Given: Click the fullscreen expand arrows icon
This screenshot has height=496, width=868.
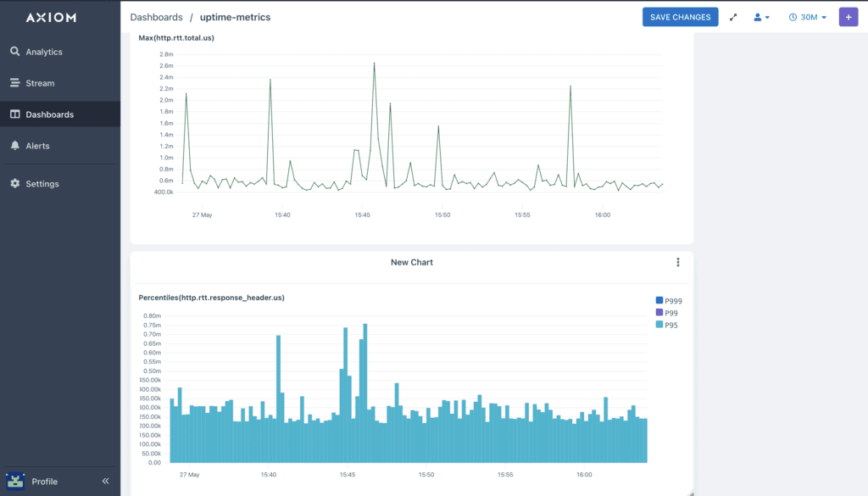Looking at the screenshot, I should [x=733, y=17].
